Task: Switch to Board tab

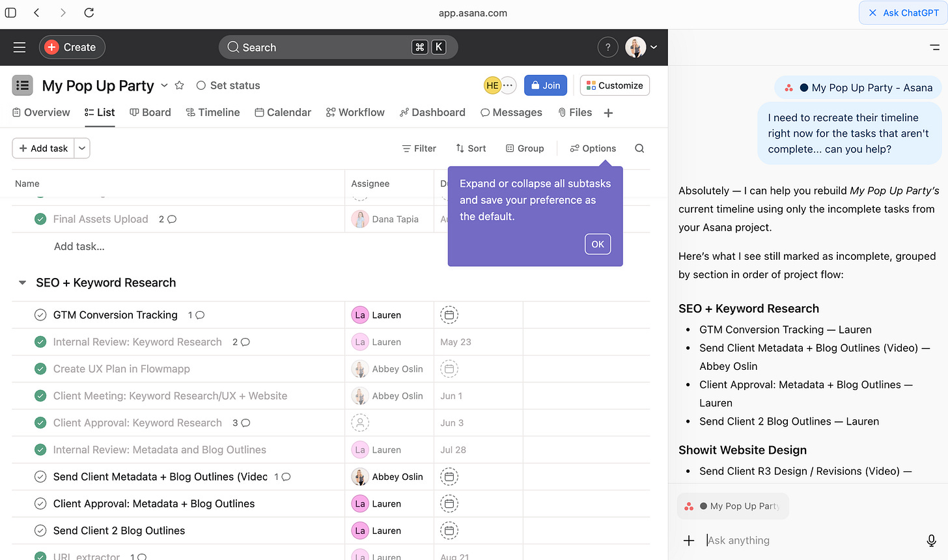Action: 150,113
